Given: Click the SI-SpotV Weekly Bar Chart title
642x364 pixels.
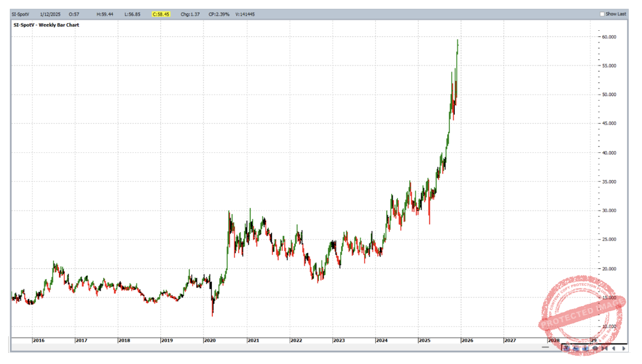Looking at the screenshot, I should (46, 25).
